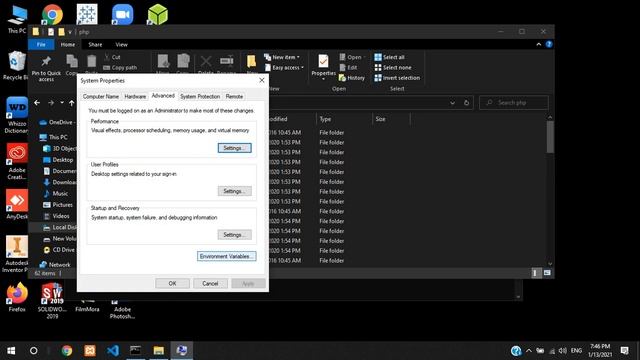Screen dimensions: 640x360
Task: Click the Explorer forward arrow
Action: click(x=51, y=103)
